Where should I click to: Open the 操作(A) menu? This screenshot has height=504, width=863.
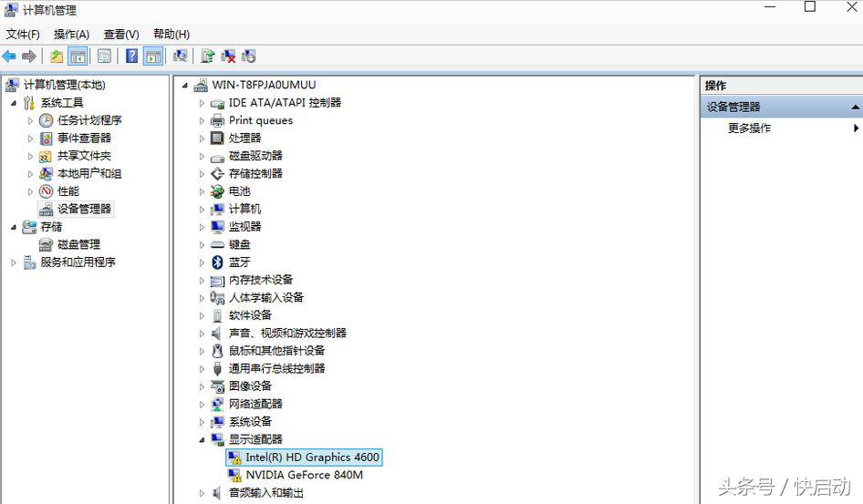(x=71, y=34)
